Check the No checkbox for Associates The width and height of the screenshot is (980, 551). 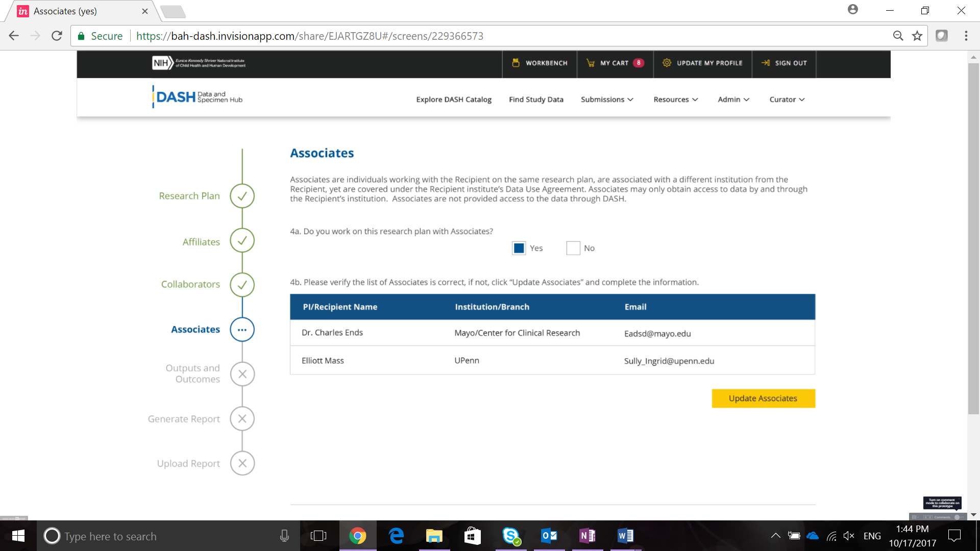tap(573, 248)
